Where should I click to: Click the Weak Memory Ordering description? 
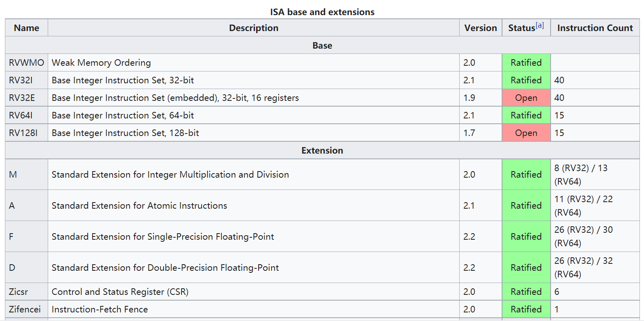[x=101, y=63]
